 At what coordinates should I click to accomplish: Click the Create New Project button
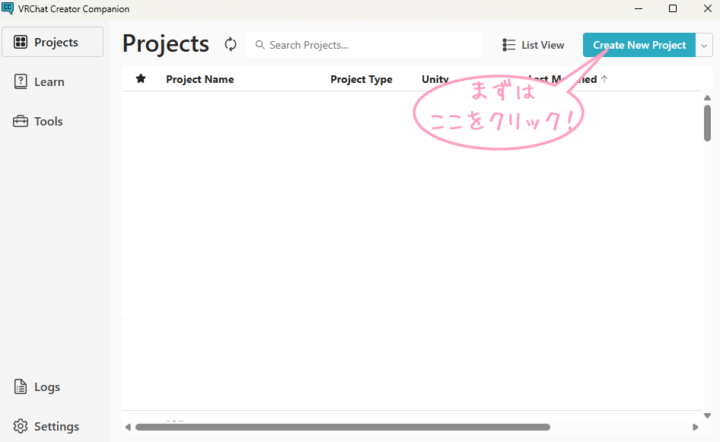pos(639,45)
